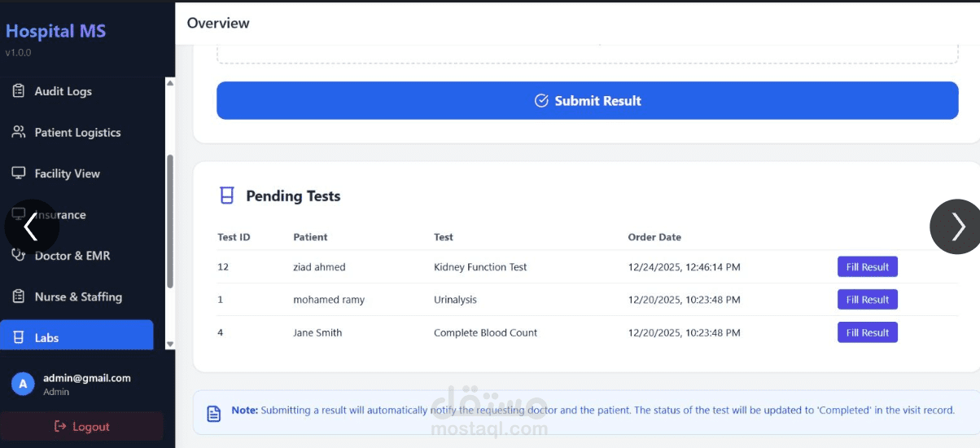Click the Pending Tests beaker icon

coord(227,195)
